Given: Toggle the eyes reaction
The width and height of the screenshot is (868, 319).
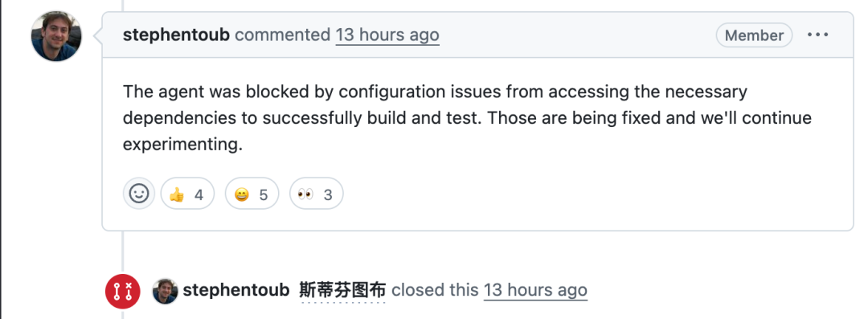Looking at the screenshot, I should tap(316, 194).
